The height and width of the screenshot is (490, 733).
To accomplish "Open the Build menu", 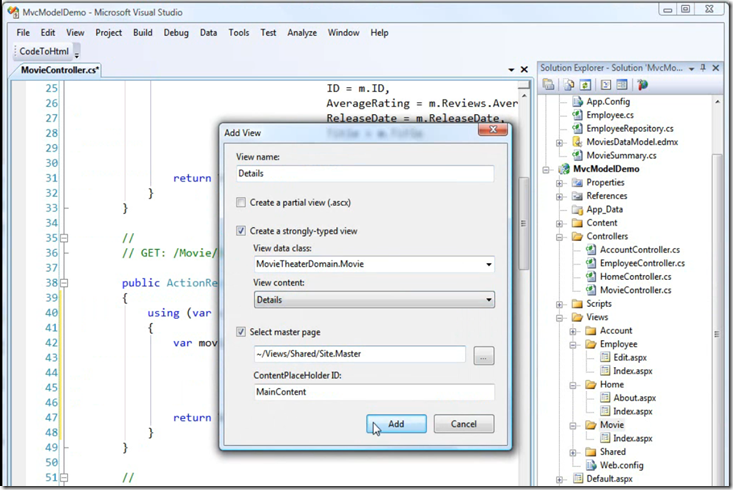I will click(143, 33).
